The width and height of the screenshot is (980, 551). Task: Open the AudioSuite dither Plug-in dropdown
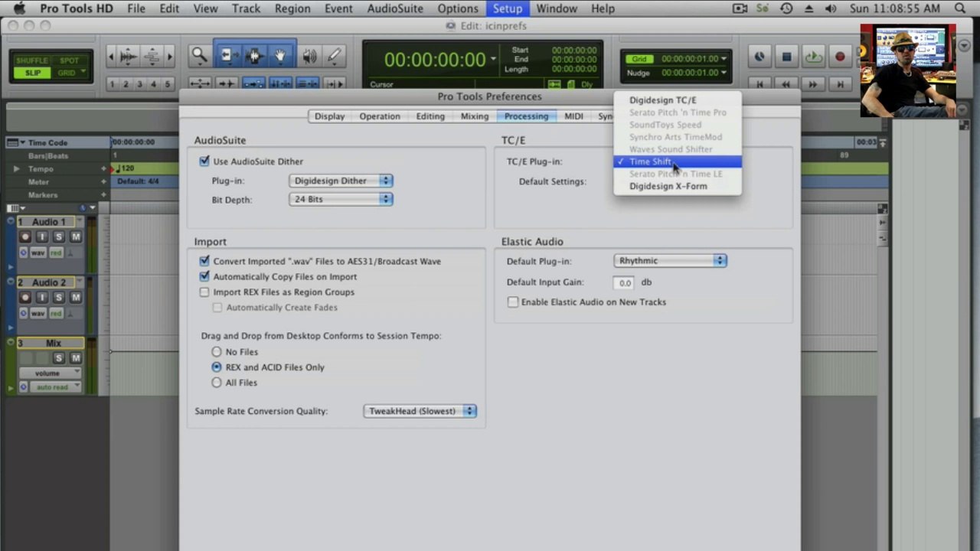341,181
